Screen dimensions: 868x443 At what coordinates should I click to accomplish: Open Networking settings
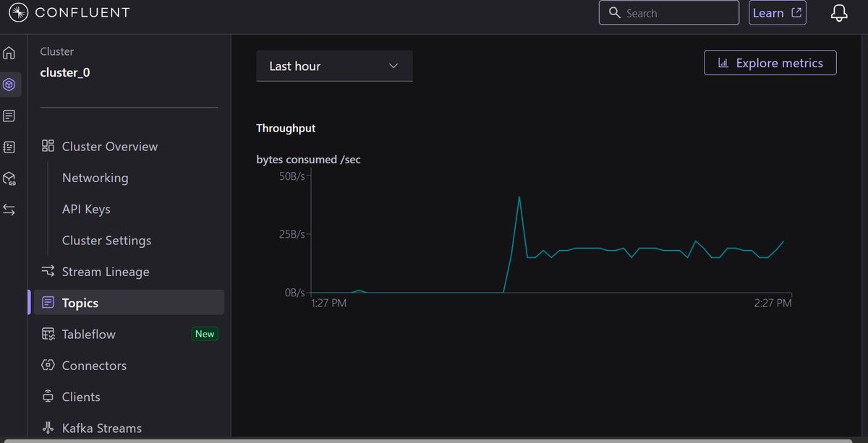[x=95, y=178]
